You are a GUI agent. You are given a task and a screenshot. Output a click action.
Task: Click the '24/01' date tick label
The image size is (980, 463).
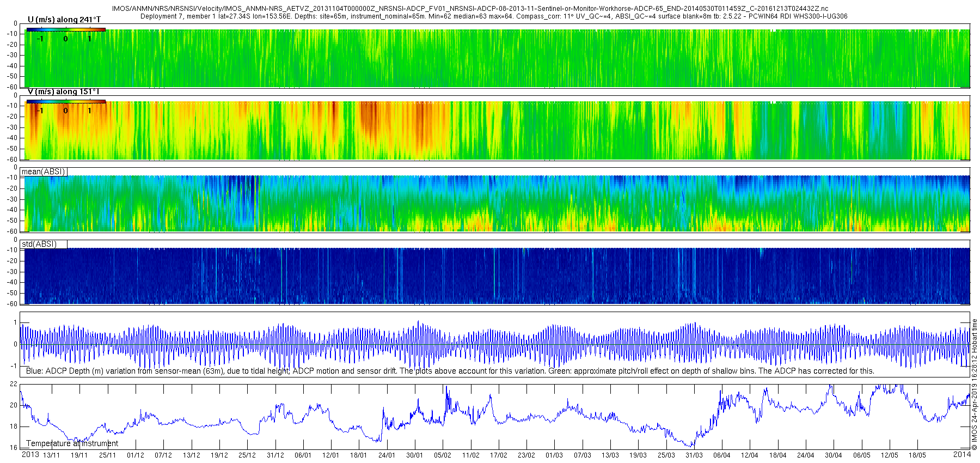tap(387, 455)
